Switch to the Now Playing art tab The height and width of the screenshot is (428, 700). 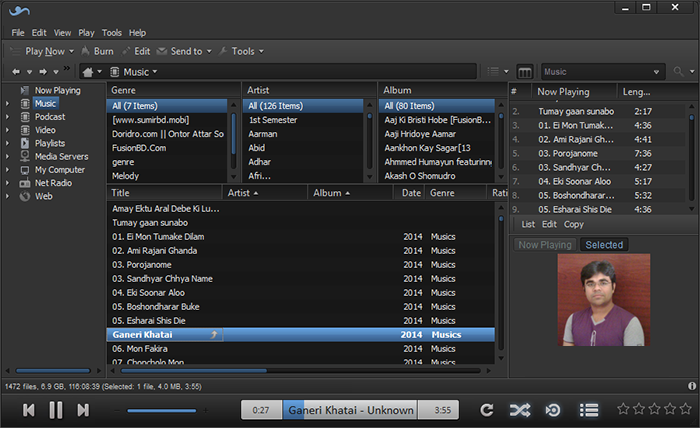pos(545,245)
